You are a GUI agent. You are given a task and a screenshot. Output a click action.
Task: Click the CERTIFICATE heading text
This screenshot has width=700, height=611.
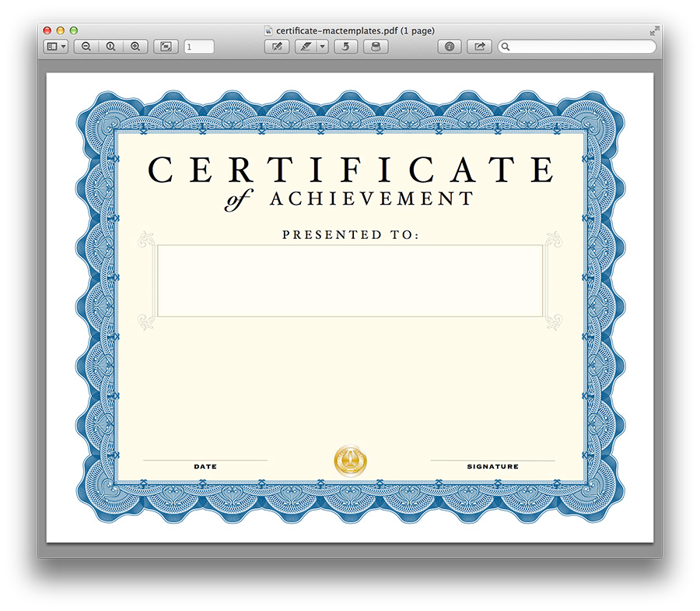(351, 170)
